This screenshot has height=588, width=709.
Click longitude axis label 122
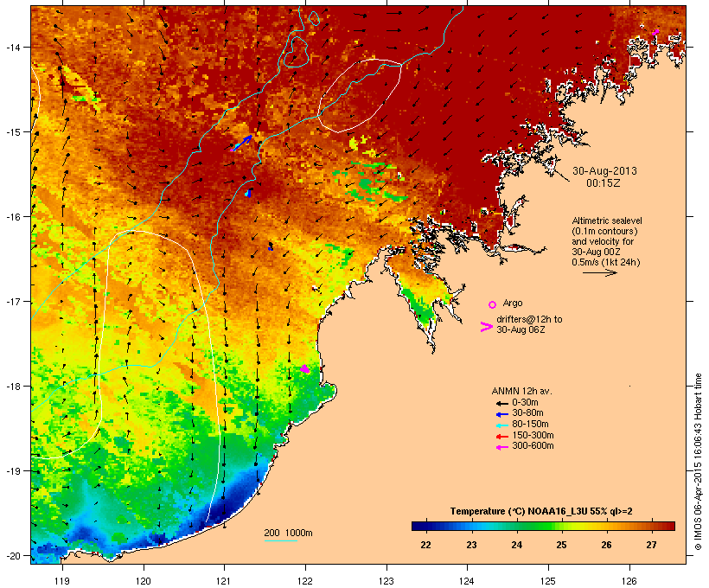[305, 581]
